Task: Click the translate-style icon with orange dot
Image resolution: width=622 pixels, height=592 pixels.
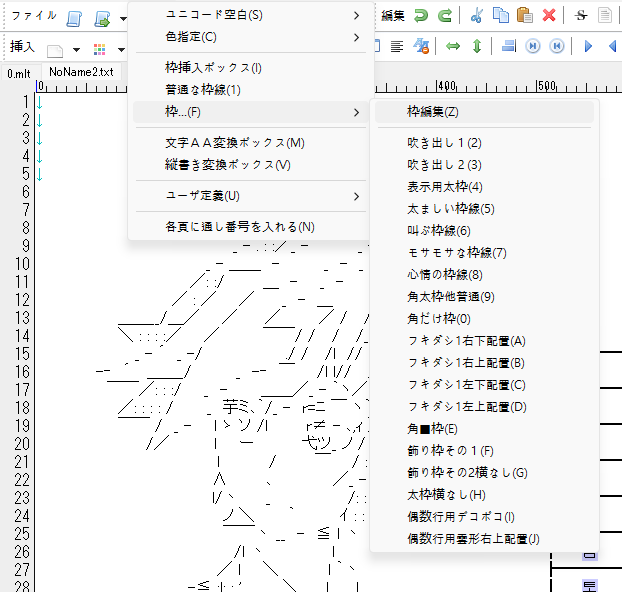Action: pos(421,46)
